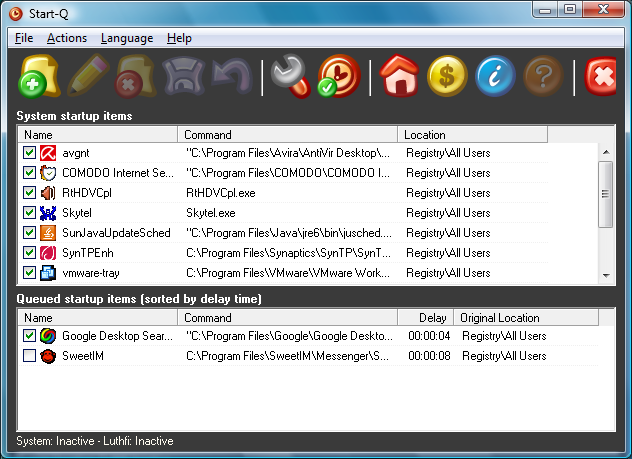Uncheck the avgnt startup item
The height and width of the screenshot is (459, 632).
tap(29, 153)
